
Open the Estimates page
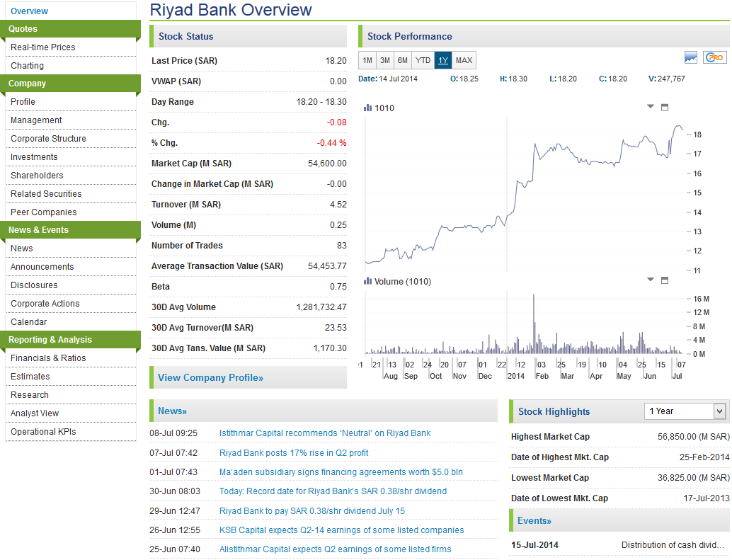click(x=30, y=377)
